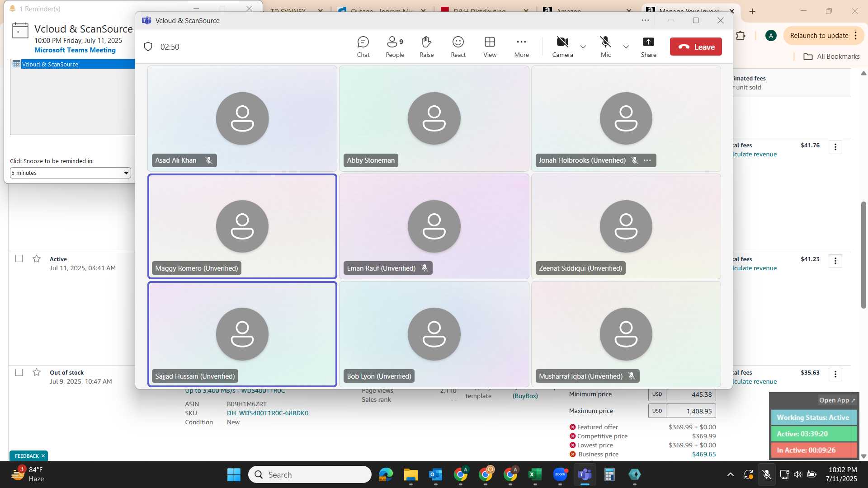This screenshot has width=868, height=488.
Task: Open Zoom from taskbar
Action: 560,474
